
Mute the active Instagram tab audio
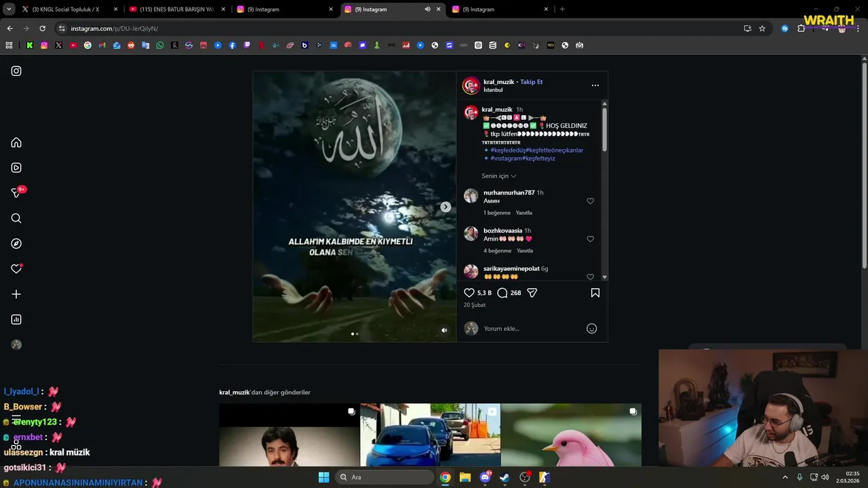click(427, 9)
